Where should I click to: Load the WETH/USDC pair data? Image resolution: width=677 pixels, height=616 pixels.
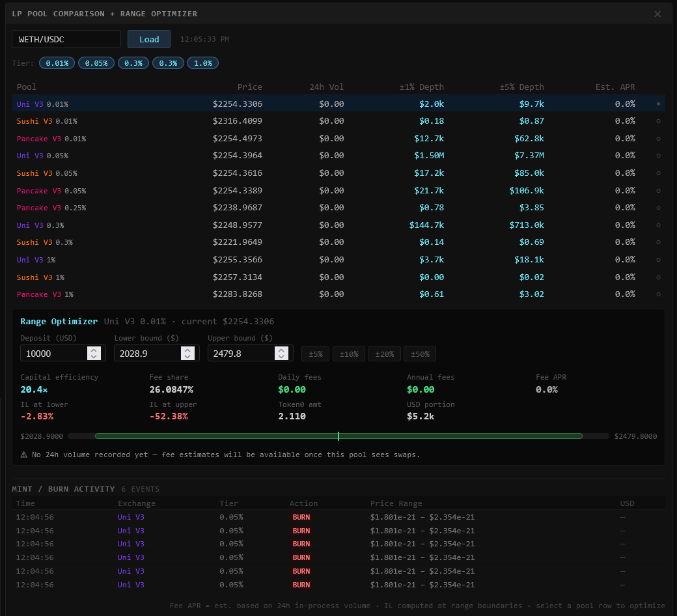(149, 39)
